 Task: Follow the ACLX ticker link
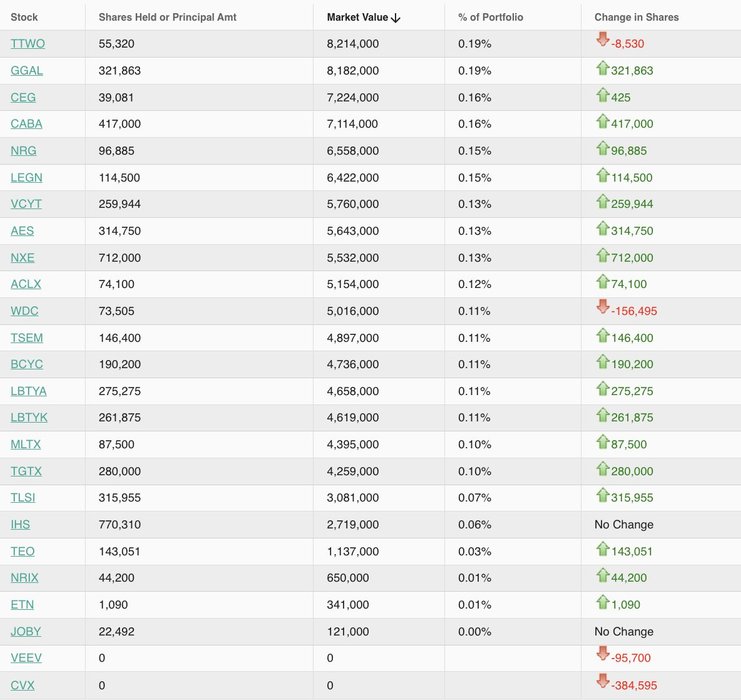click(26, 284)
